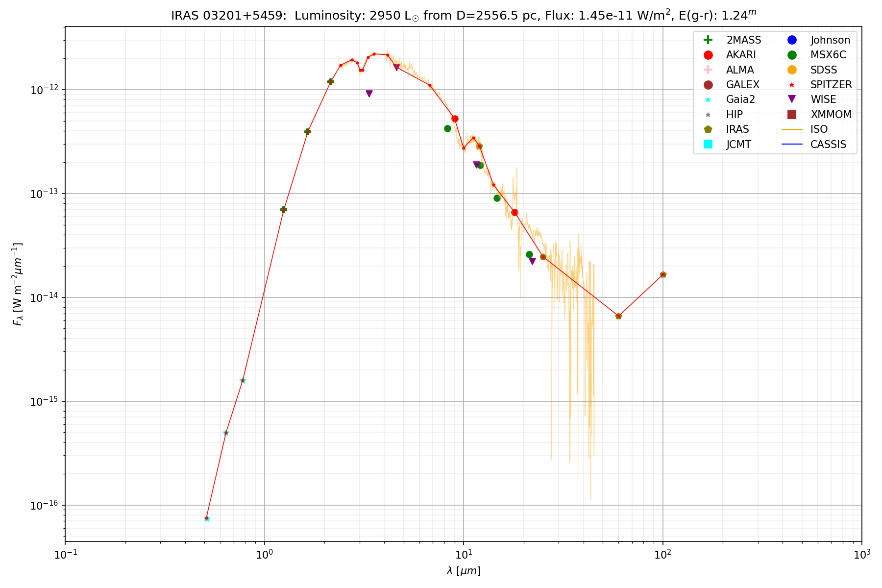Click the MSX6C legend label text
The width and height of the screenshot is (882, 588).
pyautogui.click(x=828, y=55)
